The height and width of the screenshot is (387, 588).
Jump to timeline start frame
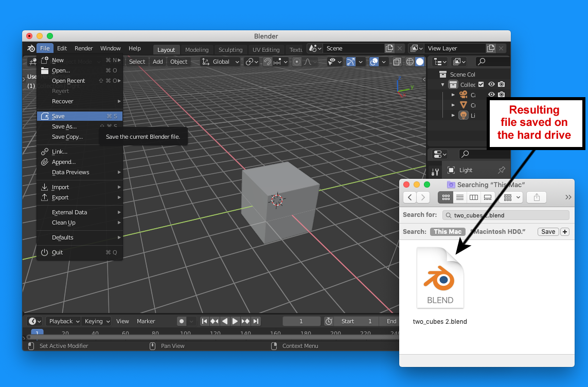click(x=204, y=321)
